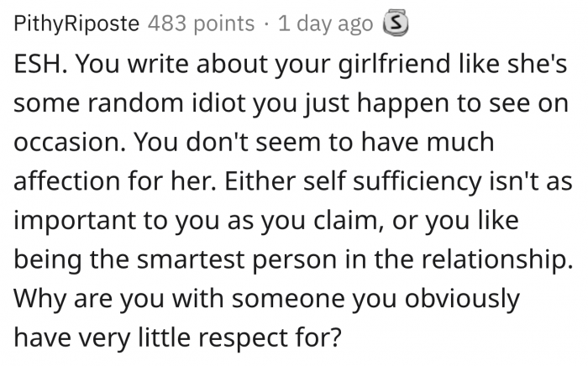Click the 483 points score
588x366 pixels.
pyautogui.click(x=201, y=24)
